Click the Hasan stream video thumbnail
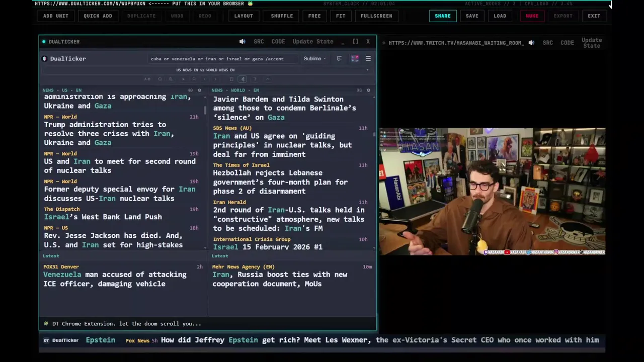Viewport: 644px width, 362px height. click(x=492, y=192)
